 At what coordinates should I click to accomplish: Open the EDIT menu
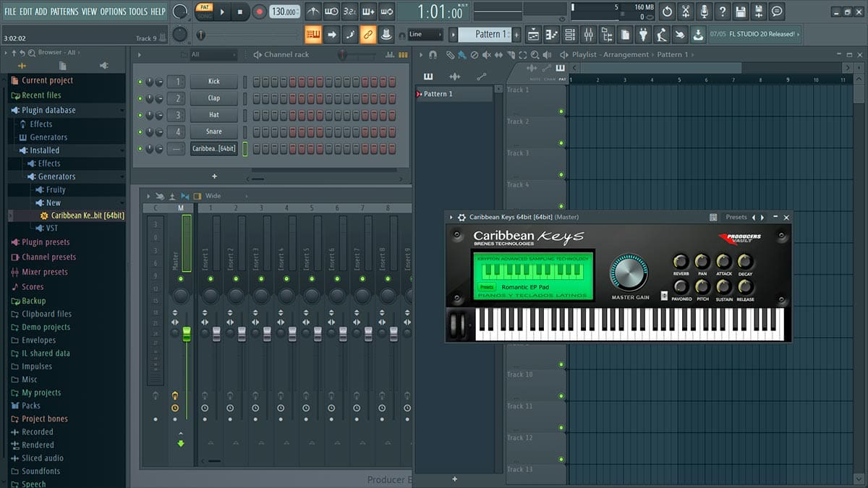25,12
